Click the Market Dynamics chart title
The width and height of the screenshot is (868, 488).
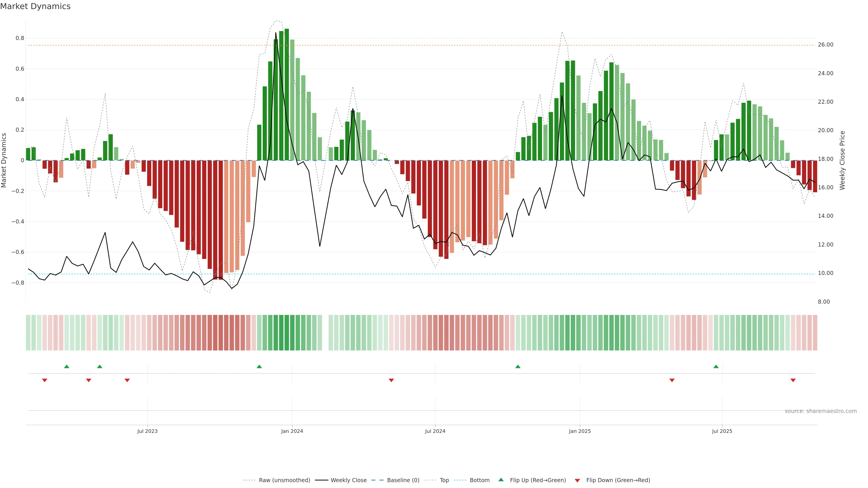(x=35, y=6)
